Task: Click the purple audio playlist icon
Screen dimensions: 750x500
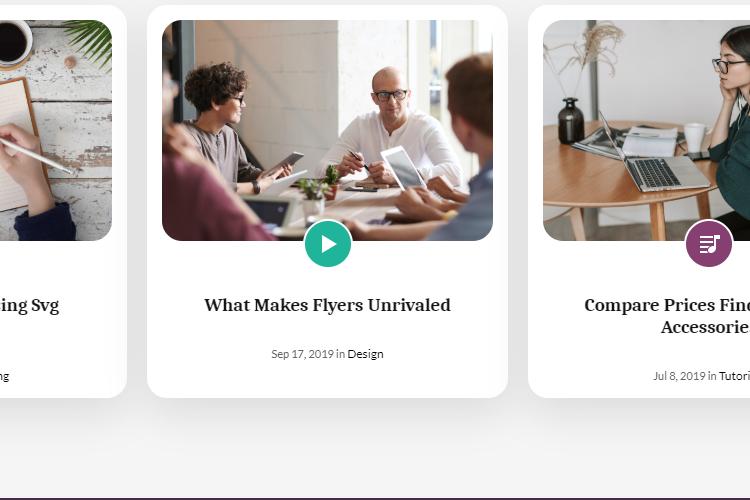Action: (x=708, y=244)
